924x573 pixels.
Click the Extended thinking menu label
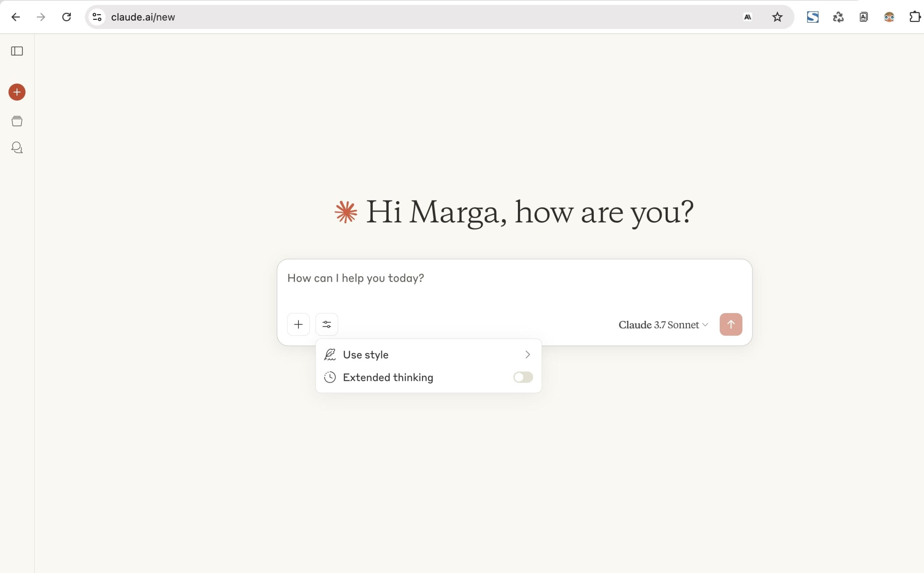click(x=388, y=377)
